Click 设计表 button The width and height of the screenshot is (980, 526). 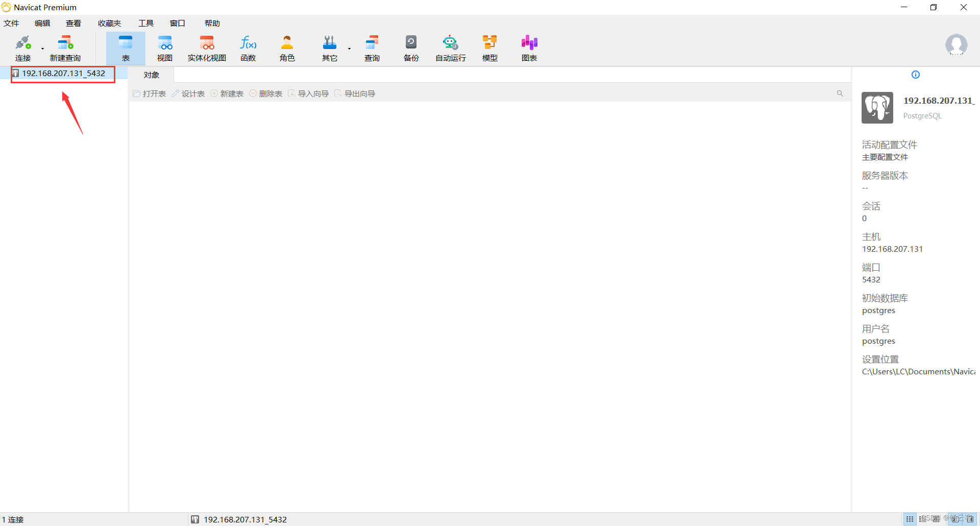tap(188, 94)
